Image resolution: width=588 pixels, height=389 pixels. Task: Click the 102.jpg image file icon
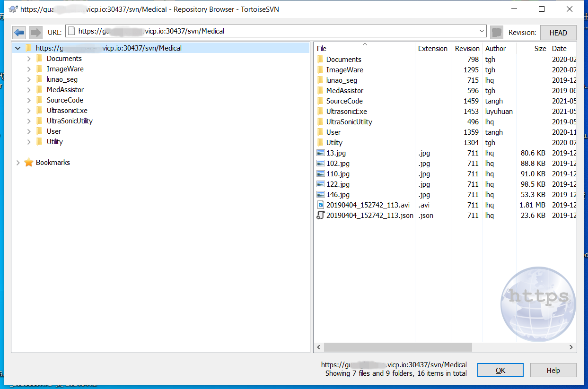tap(320, 163)
